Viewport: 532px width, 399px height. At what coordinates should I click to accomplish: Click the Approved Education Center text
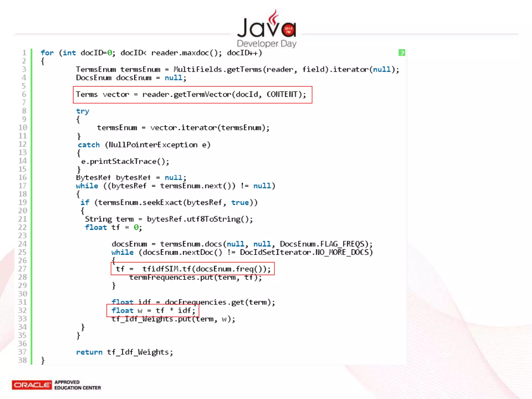click(x=77, y=385)
